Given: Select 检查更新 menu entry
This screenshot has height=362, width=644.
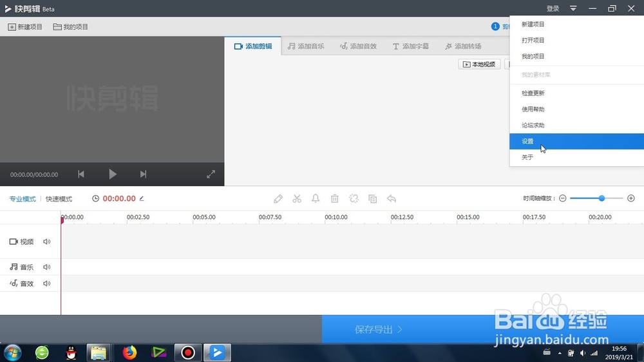Looking at the screenshot, I should click(x=576, y=93).
